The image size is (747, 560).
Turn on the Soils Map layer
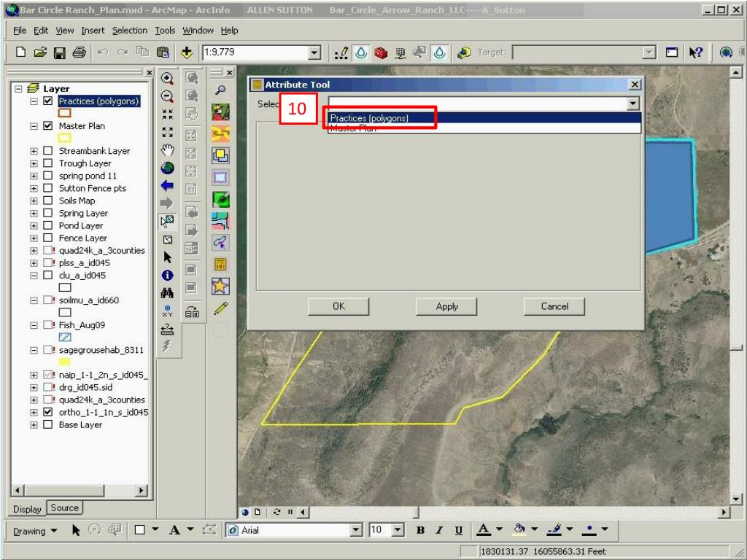(47, 201)
